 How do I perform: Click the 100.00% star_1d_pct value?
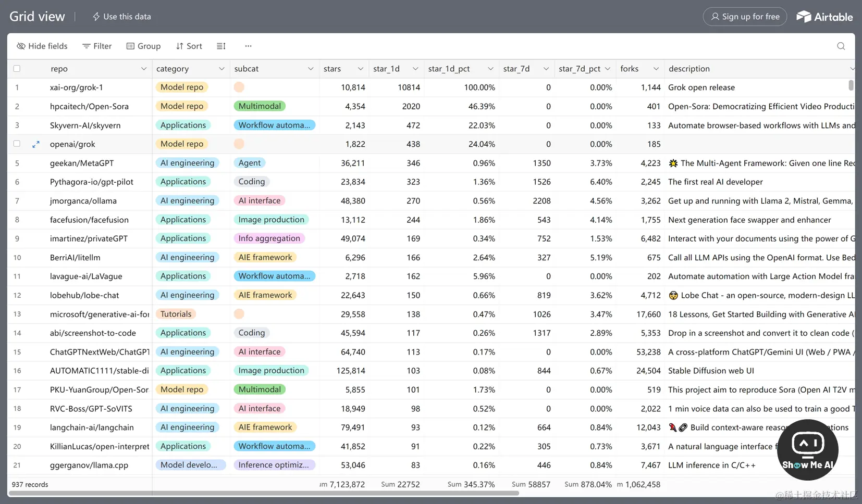pyautogui.click(x=479, y=87)
